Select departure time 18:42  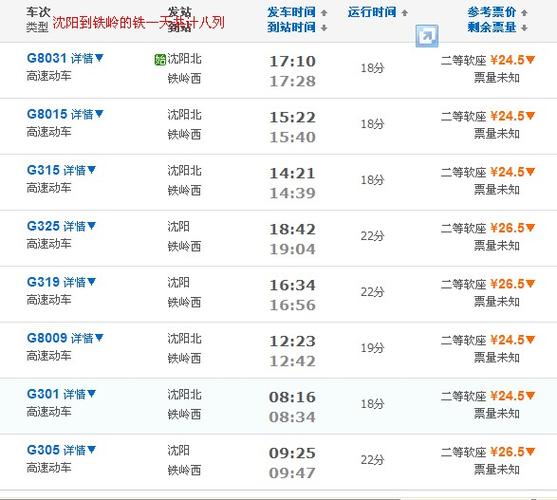[x=292, y=229]
